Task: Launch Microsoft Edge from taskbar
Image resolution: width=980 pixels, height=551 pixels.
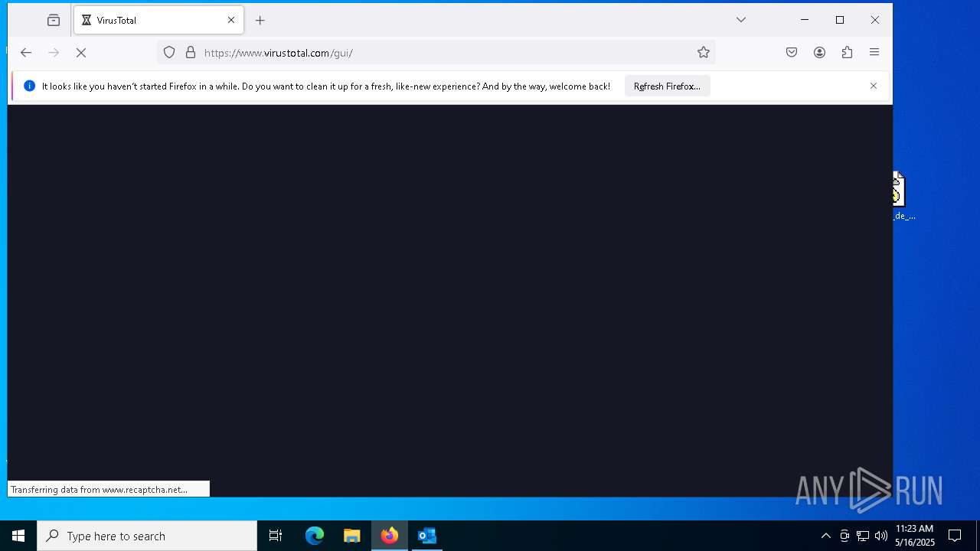Action: [x=315, y=536]
